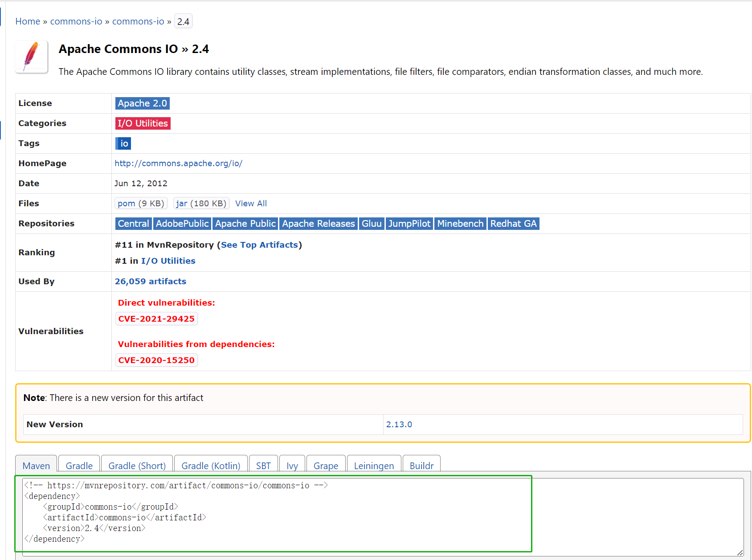Viewport: 752px width, 560px height.
Task: Open CVE-2021-29425 vulnerability details
Action: pos(156,318)
